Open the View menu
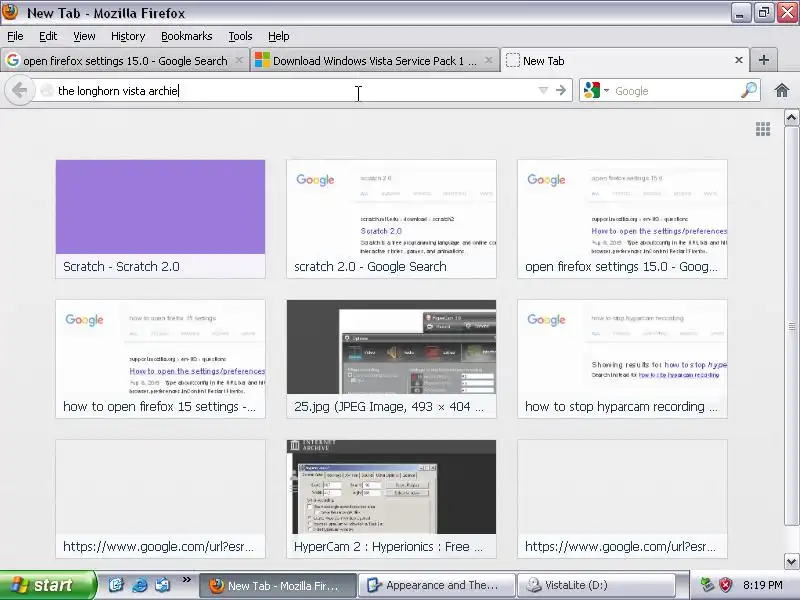The height and width of the screenshot is (600, 800). [x=84, y=36]
